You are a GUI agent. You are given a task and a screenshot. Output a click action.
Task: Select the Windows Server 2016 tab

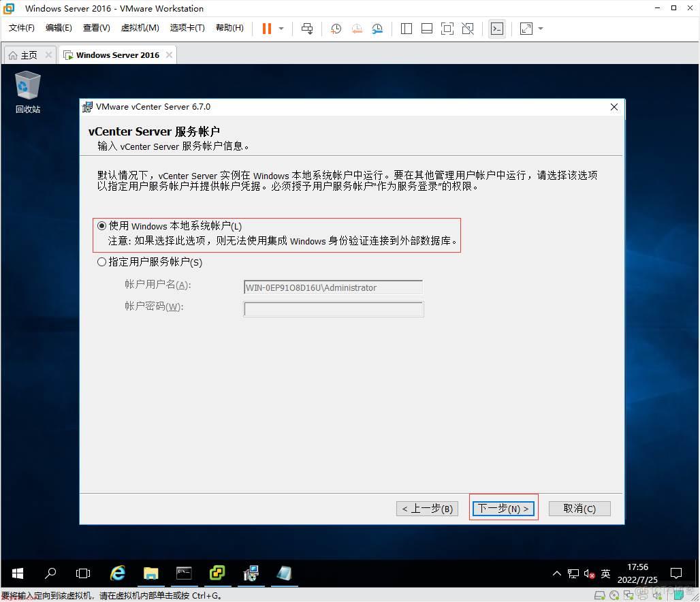117,55
